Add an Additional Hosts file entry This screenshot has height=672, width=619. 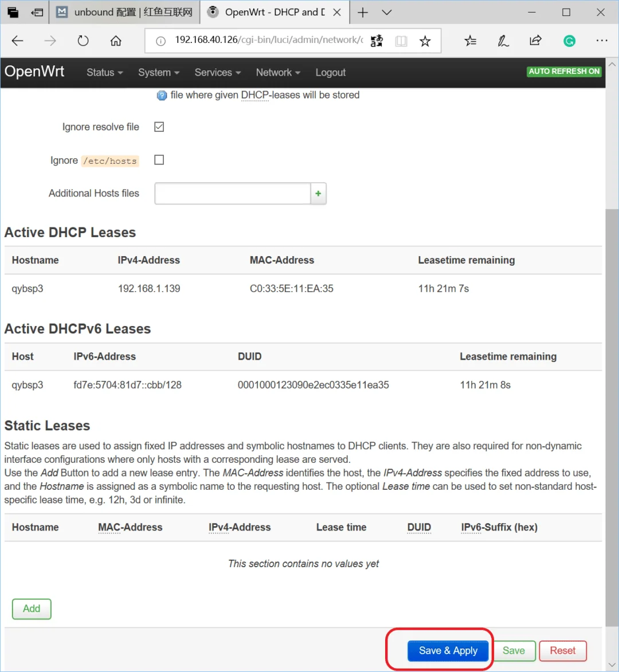(x=318, y=194)
